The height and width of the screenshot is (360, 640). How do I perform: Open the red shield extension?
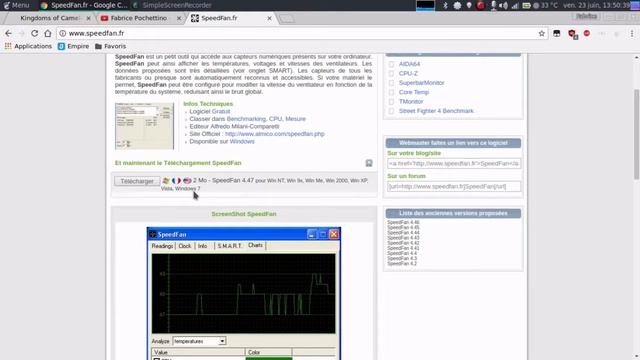572,34
